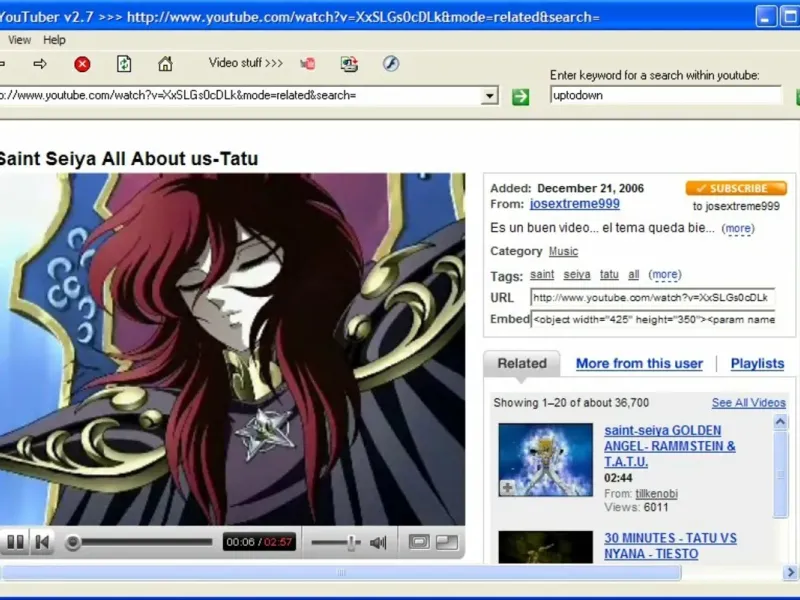This screenshot has height=600, width=800.
Task: Switch video to normal size view icon
Action: click(419, 542)
